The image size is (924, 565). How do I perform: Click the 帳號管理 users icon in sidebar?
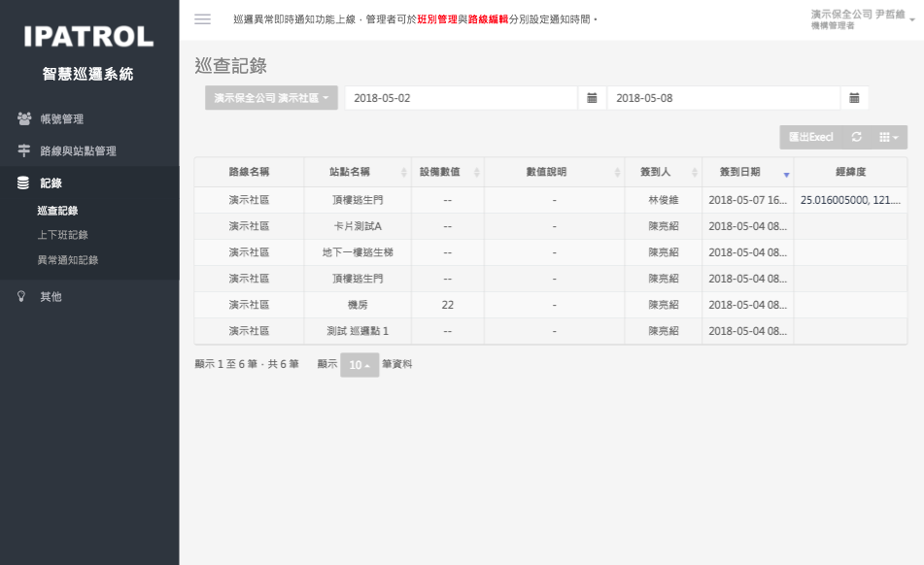pyautogui.click(x=23, y=119)
